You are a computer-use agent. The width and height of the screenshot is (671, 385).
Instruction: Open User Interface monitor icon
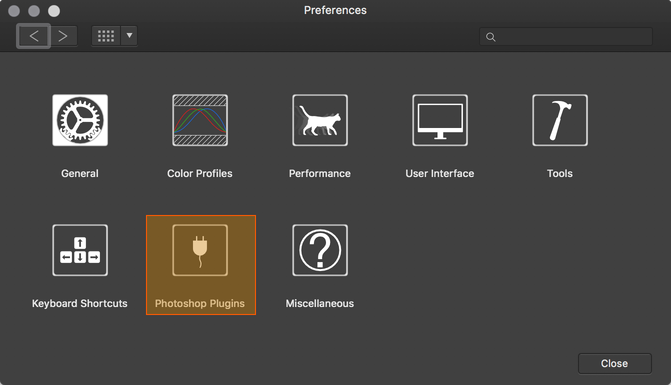click(440, 120)
